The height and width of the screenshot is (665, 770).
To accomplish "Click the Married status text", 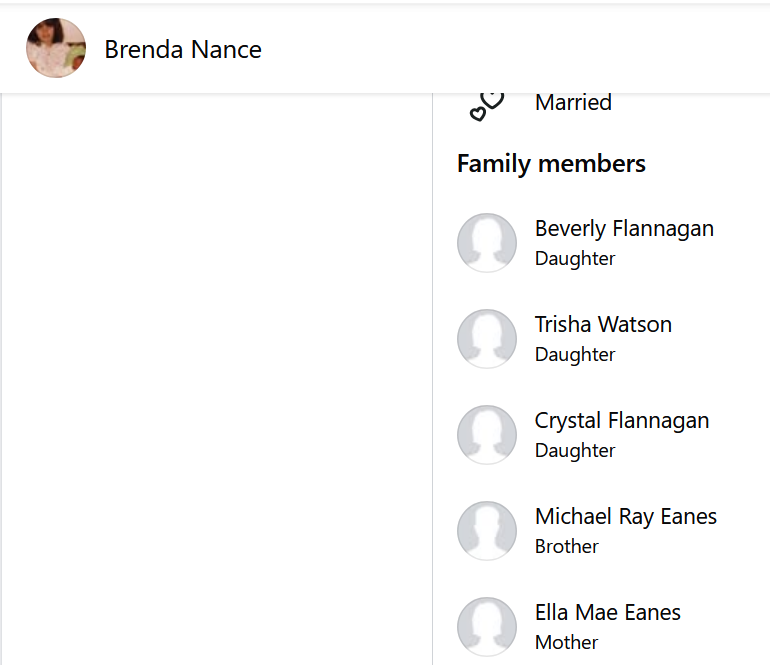I will tap(573, 102).
